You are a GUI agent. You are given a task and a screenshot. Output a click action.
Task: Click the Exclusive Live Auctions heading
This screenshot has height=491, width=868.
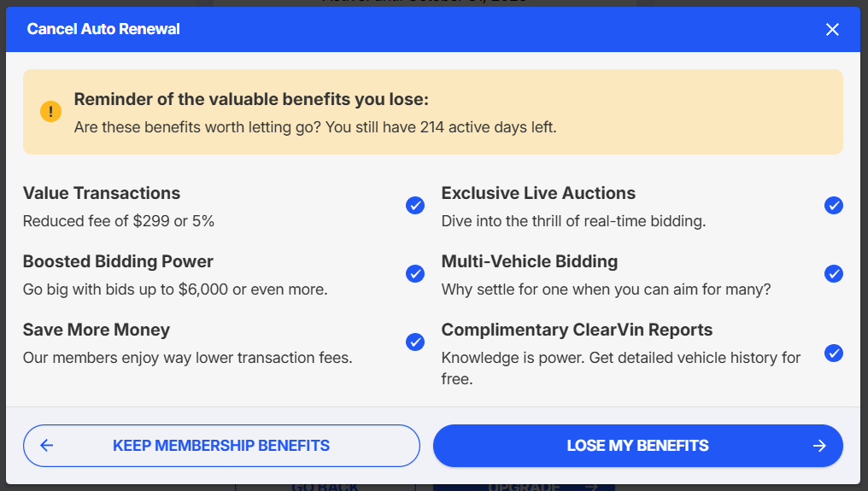click(538, 193)
